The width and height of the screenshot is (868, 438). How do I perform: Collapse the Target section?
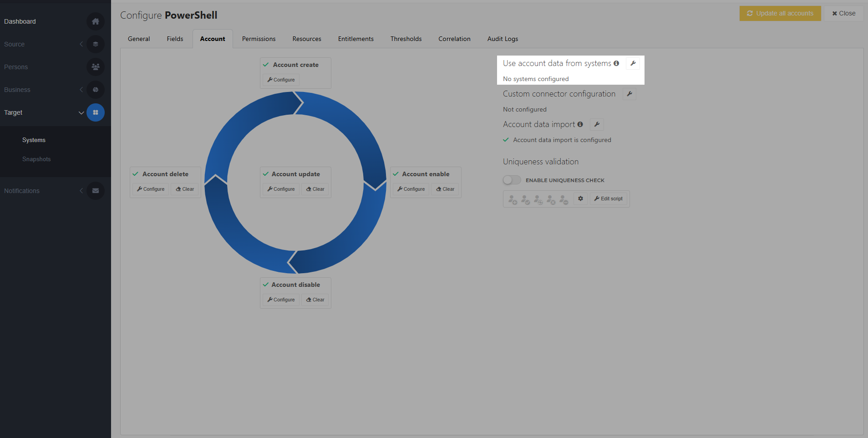click(x=81, y=112)
